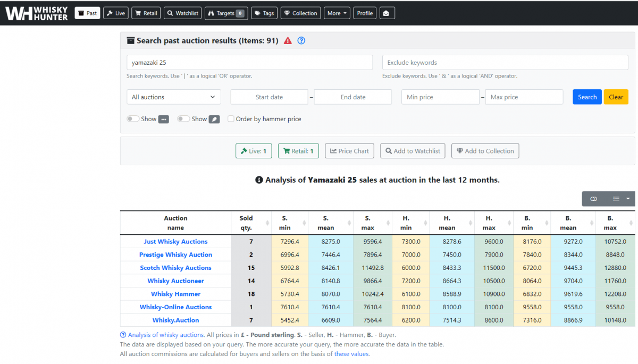Click Add to Collection button
Viewport: 638px width, 364px height.
(485, 151)
